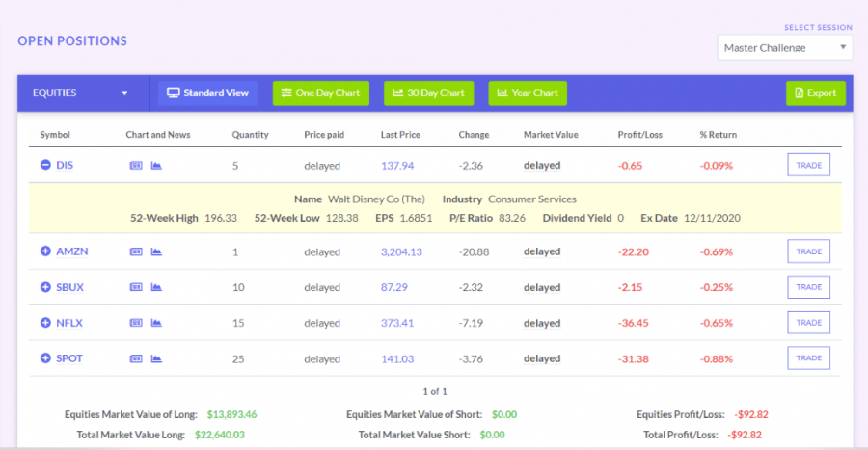868x450 pixels.
Task: Open the Select Session dropdown
Action: (x=784, y=47)
